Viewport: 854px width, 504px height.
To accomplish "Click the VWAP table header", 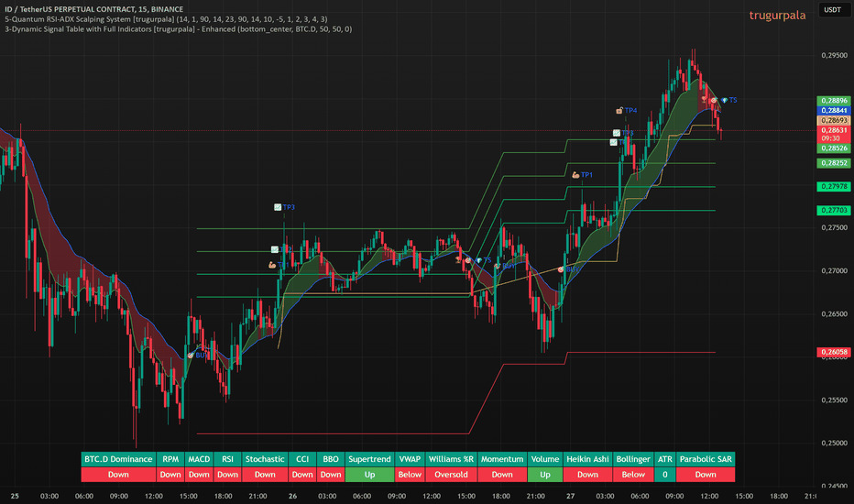I will [410, 459].
